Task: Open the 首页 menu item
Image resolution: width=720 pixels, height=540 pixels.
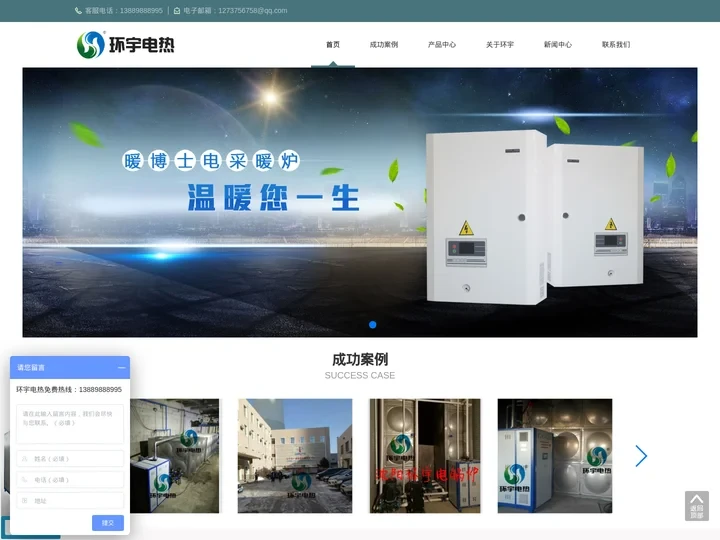Action: coord(333,45)
